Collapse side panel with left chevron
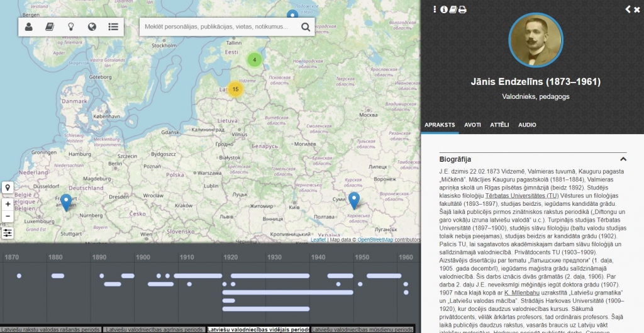This screenshot has width=644, height=333. pyautogui.click(x=628, y=9)
